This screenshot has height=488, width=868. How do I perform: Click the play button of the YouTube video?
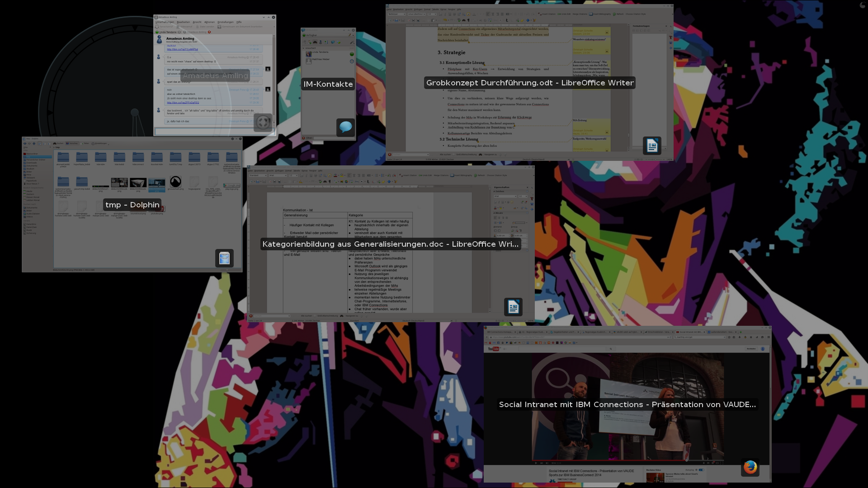(536, 463)
